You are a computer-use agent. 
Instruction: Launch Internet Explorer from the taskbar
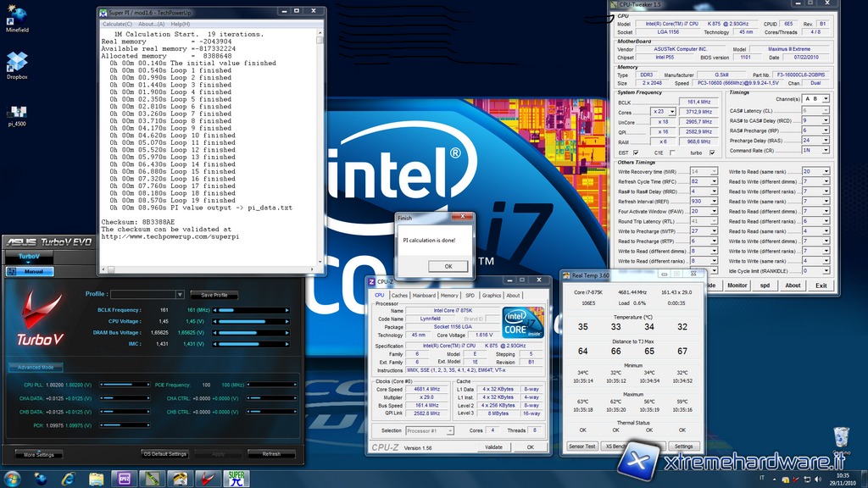click(x=70, y=478)
